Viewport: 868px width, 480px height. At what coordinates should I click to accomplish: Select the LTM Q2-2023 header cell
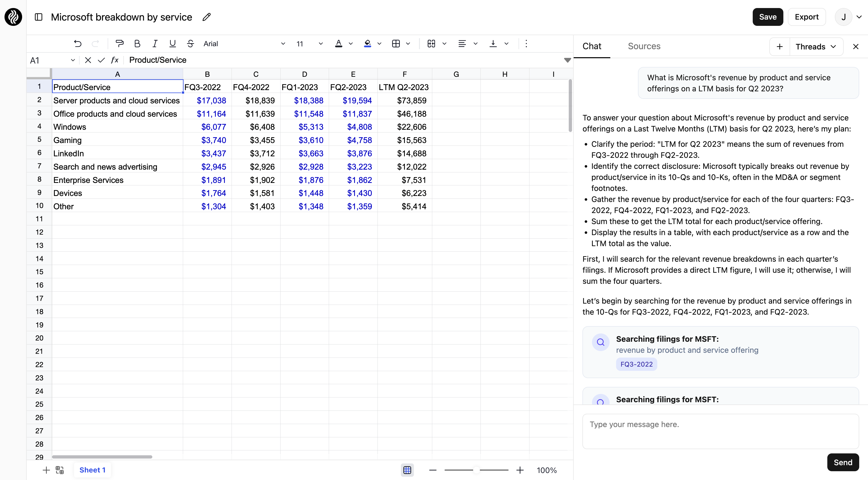tap(404, 87)
